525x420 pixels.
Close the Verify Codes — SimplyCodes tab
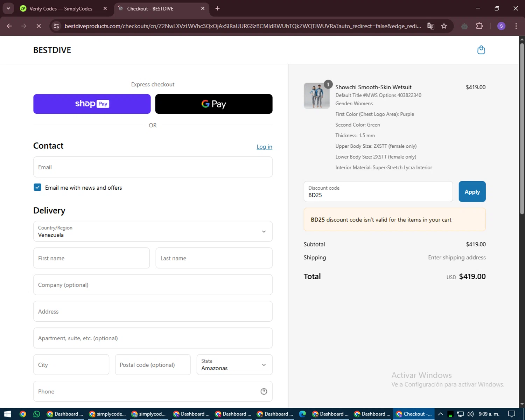105,8
